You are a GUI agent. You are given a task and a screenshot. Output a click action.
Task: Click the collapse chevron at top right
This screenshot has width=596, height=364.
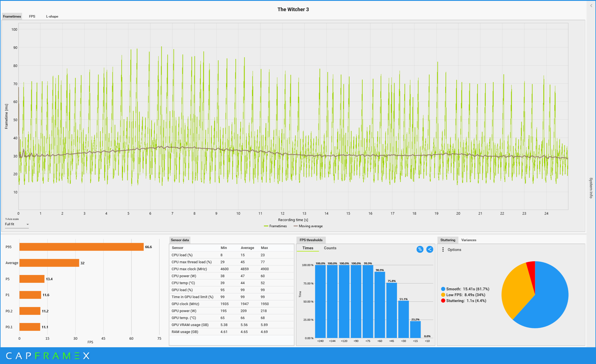pos(591,6)
